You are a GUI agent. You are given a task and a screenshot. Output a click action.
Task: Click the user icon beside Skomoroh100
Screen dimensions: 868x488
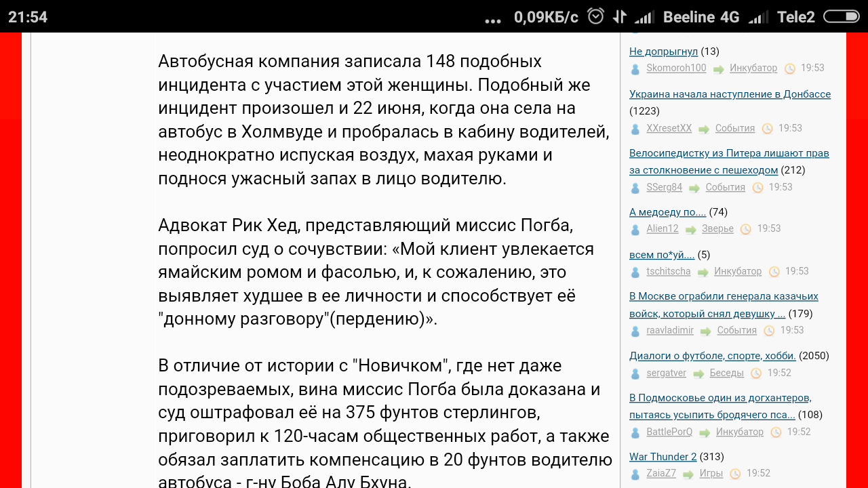[635, 69]
